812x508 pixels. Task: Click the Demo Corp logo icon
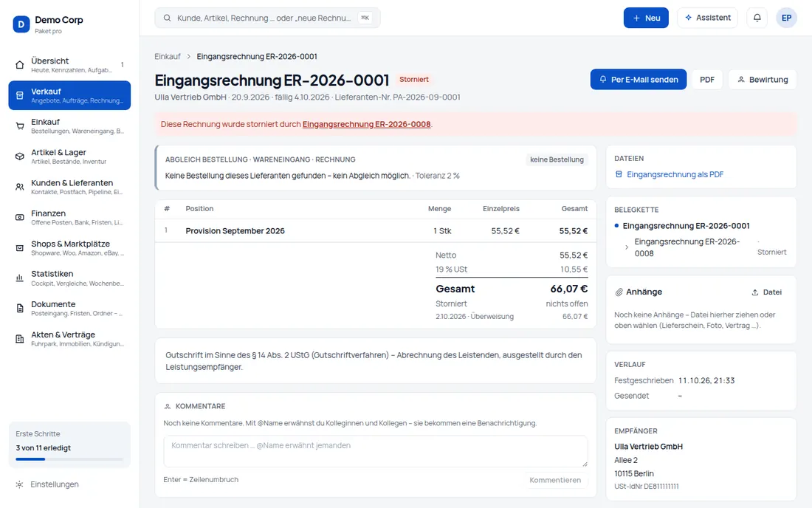tap(21, 24)
